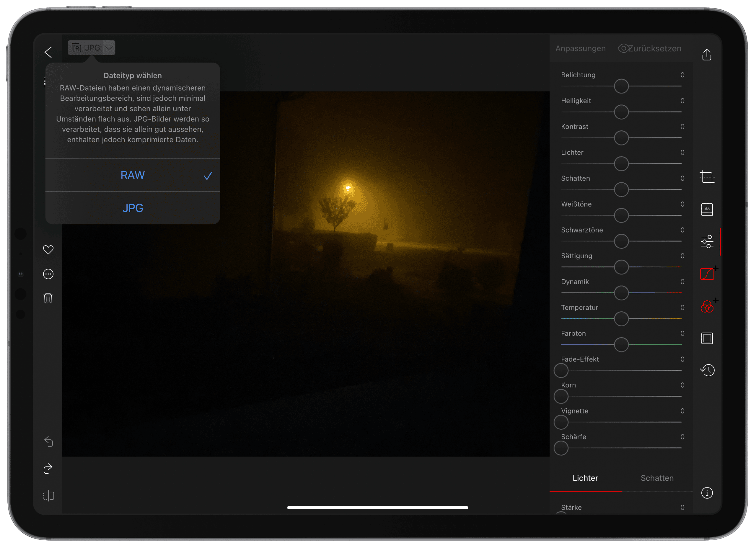756x548 pixels.
Task: Show photo info with i icon
Action: 707,493
